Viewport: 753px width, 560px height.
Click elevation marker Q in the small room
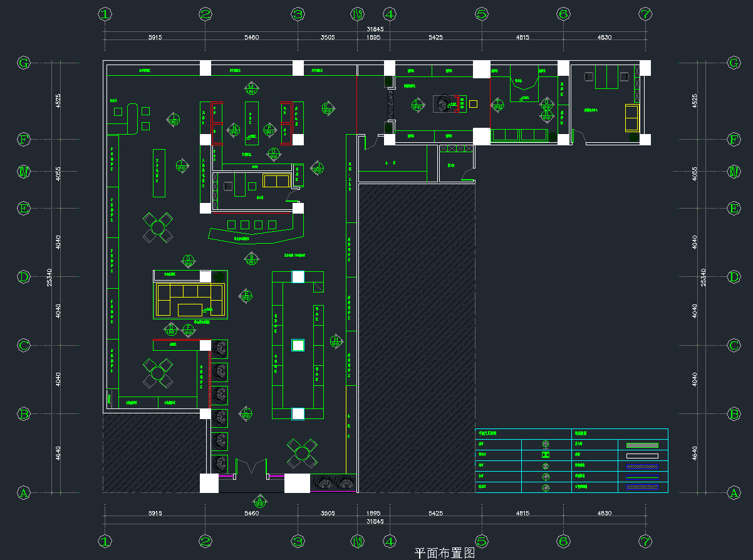pos(546,104)
